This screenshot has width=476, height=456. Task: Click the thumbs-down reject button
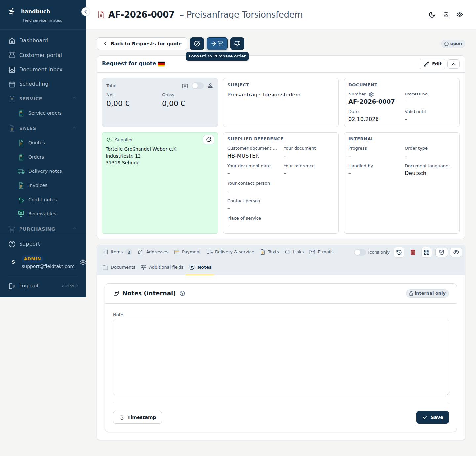pyautogui.click(x=237, y=44)
